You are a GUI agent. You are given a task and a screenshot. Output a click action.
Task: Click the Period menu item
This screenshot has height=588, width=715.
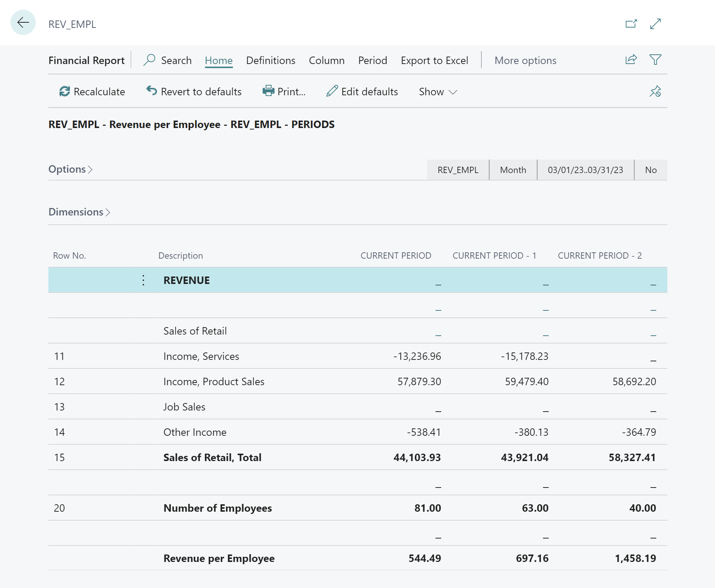point(372,60)
